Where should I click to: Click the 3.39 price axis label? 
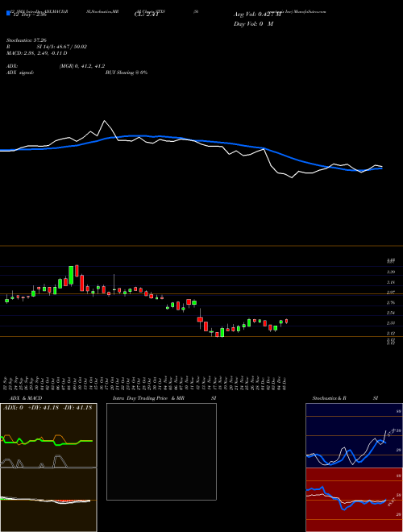tap(390, 272)
